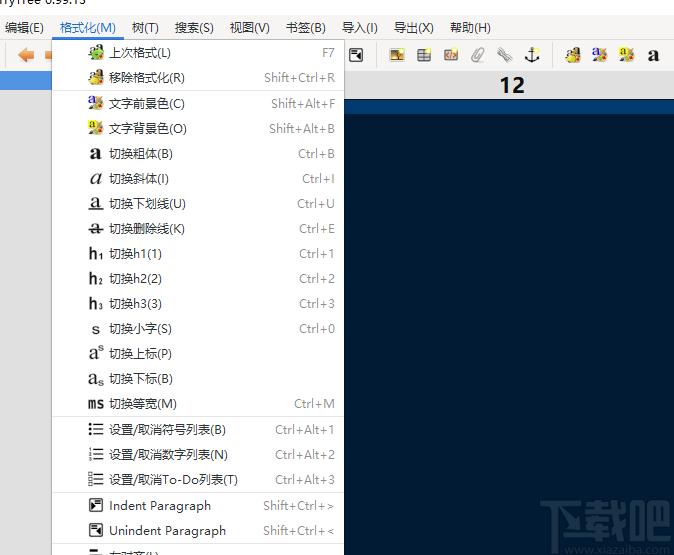The width and height of the screenshot is (674, 555).
Task: Click the node title "12" header
Action: pyautogui.click(x=512, y=85)
